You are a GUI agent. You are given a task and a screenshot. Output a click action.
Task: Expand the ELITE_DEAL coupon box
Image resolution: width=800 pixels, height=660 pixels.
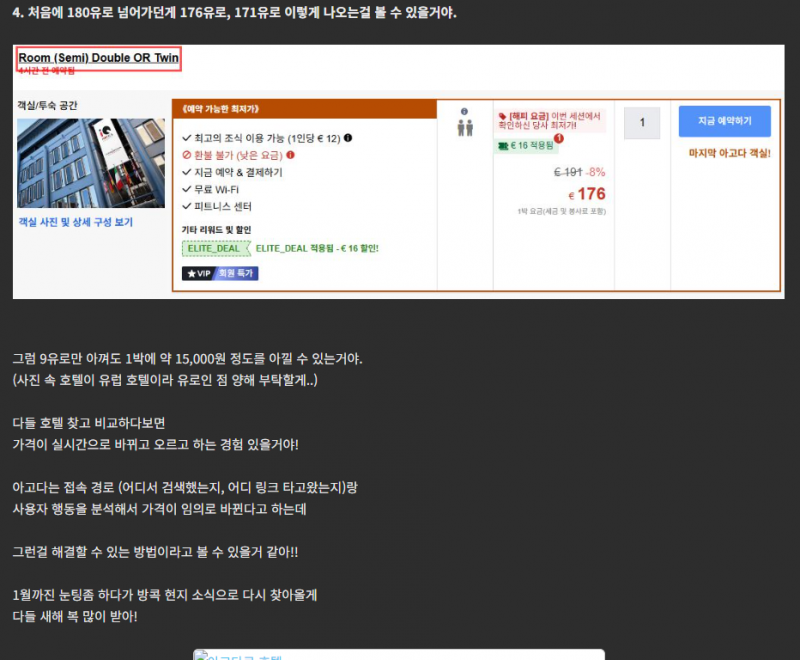click(x=214, y=248)
